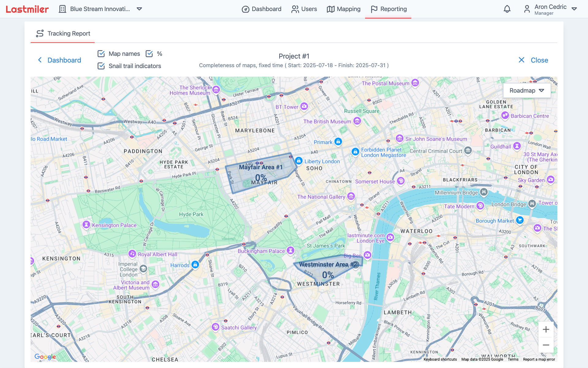Click The British Museum marker
Viewport: 588px width, 368px height.
357,121
